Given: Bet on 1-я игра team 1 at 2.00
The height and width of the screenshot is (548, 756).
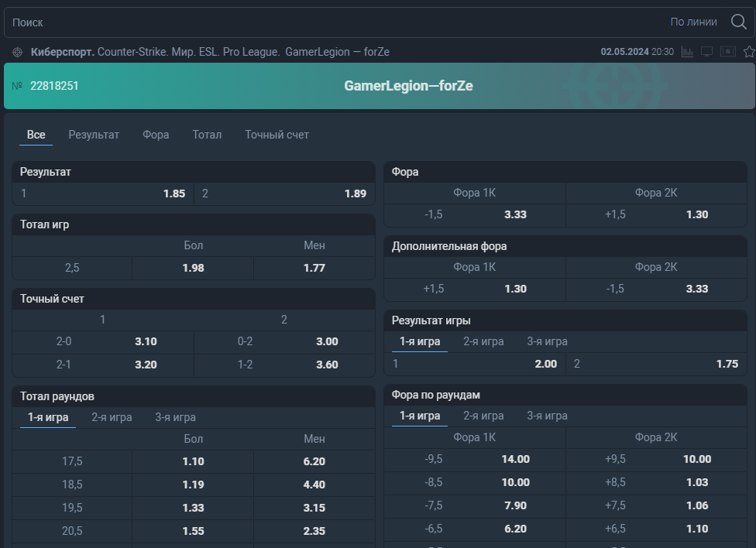Looking at the screenshot, I should pyautogui.click(x=474, y=364).
